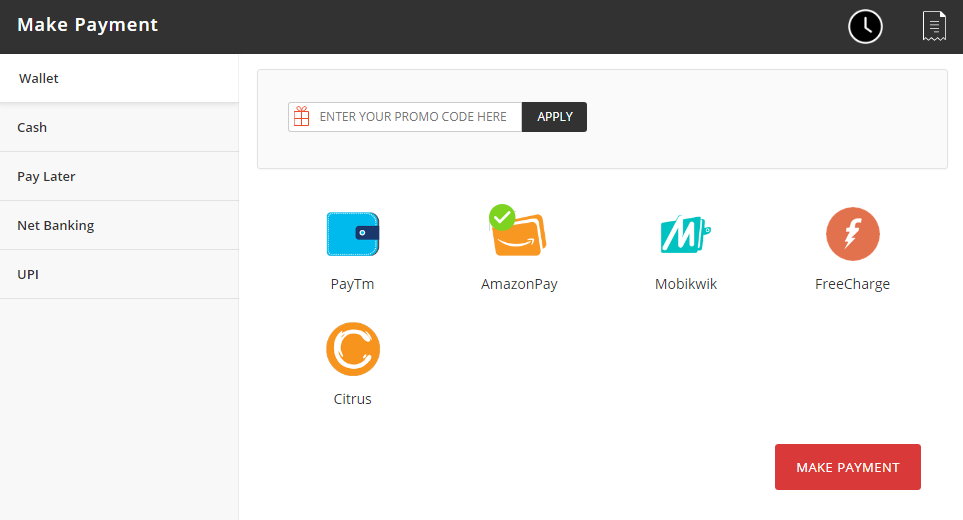Apply the promo code with APPLY button

[555, 117]
